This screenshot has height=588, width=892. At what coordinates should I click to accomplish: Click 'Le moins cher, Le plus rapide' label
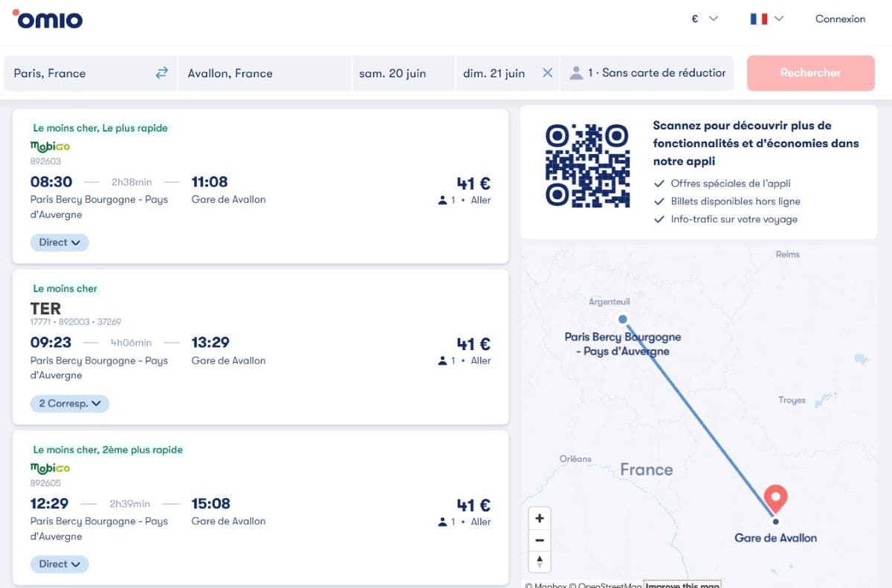click(x=100, y=128)
